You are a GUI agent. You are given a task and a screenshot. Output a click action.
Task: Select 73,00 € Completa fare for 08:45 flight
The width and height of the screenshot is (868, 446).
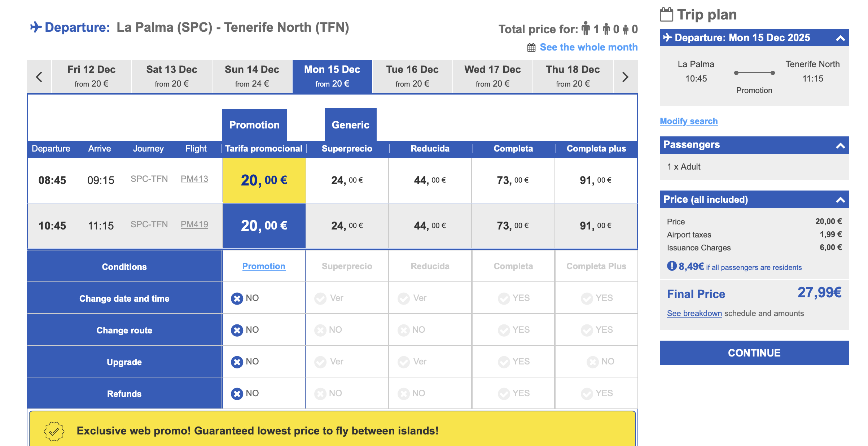[x=513, y=180]
